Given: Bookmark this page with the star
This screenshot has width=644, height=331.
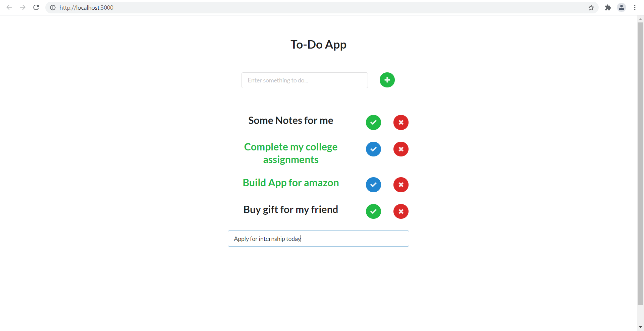Looking at the screenshot, I should pyautogui.click(x=591, y=7).
